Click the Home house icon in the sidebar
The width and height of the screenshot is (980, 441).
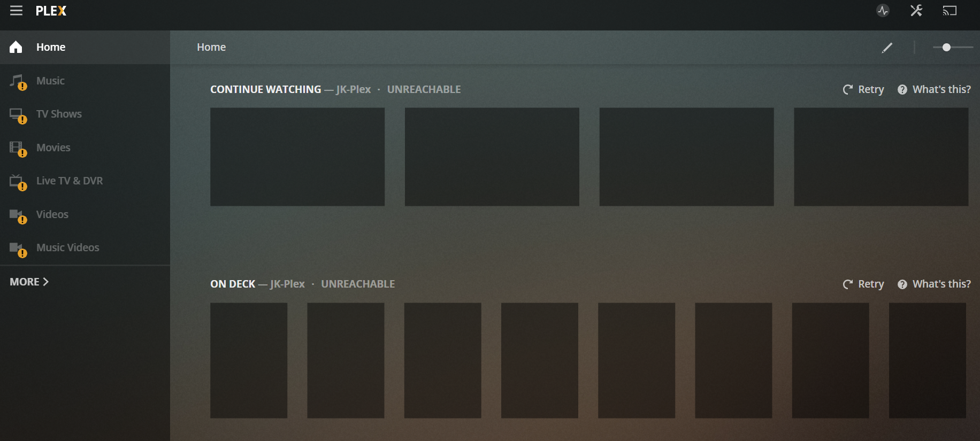point(16,47)
